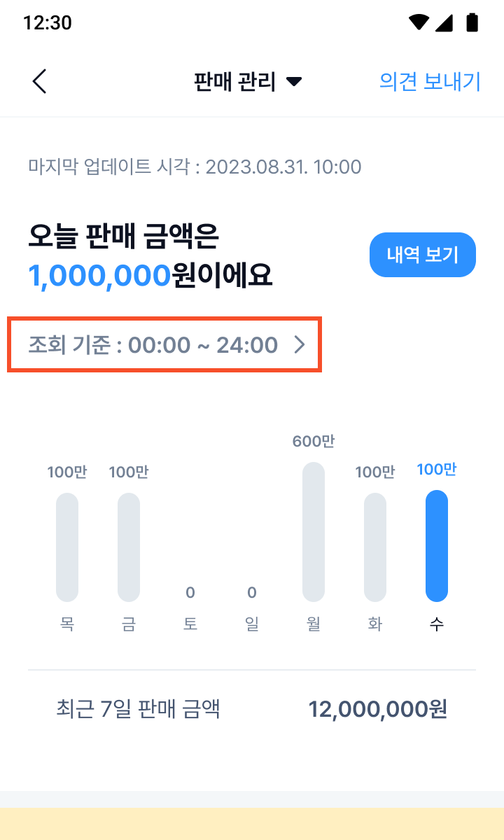
Task: Tap the 12,000,000원 total amount
Action: coord(377,710)
